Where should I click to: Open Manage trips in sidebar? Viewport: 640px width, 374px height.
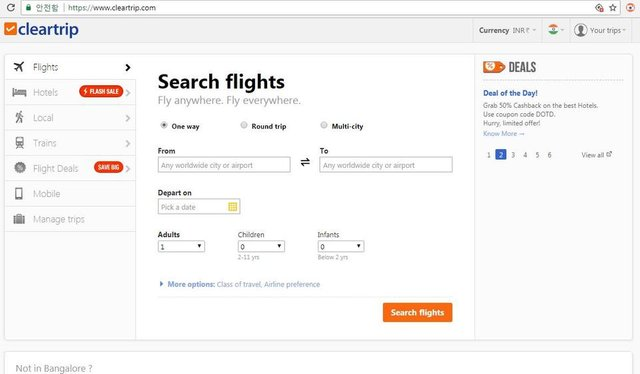click(x=70, y=219)
